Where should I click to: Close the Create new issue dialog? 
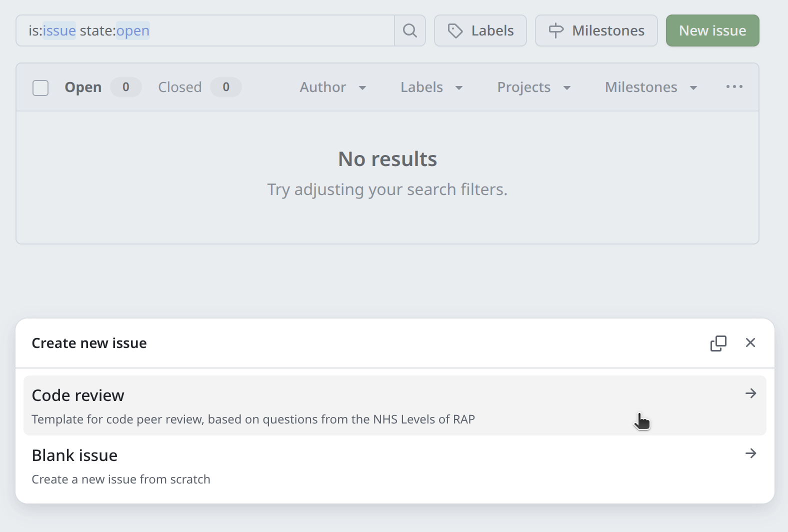750,343
